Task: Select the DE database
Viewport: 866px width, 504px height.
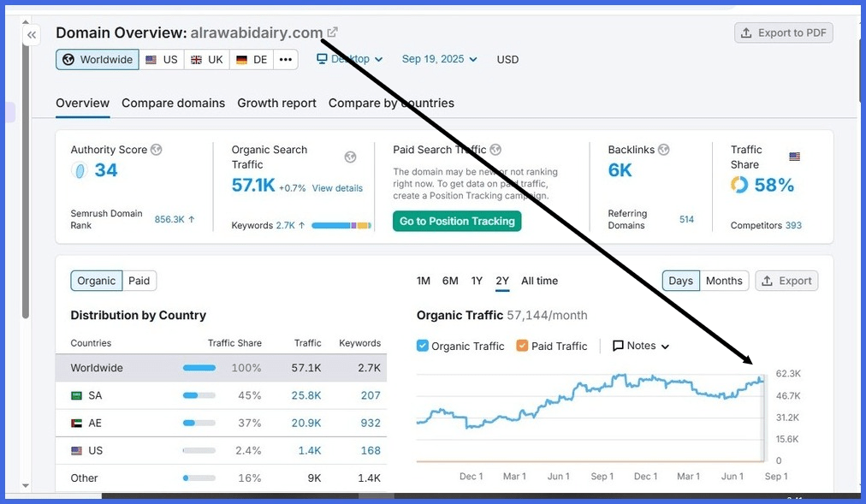Action: 252,60
